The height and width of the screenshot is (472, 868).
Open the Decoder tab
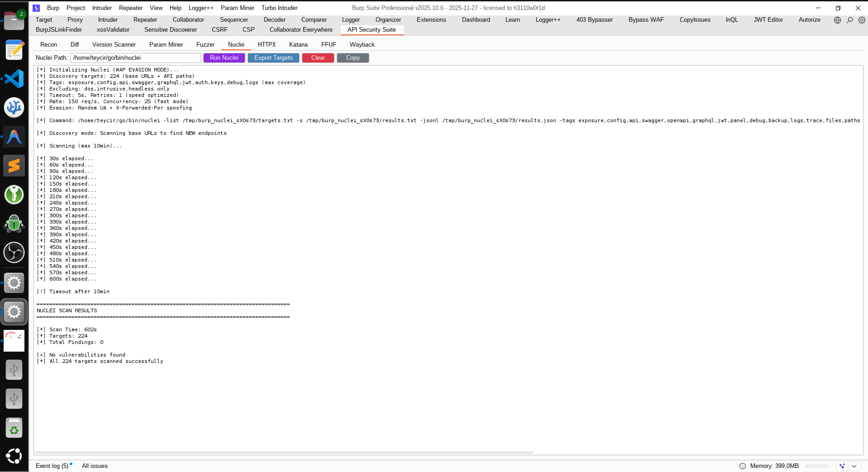click(x=275, y=19)
